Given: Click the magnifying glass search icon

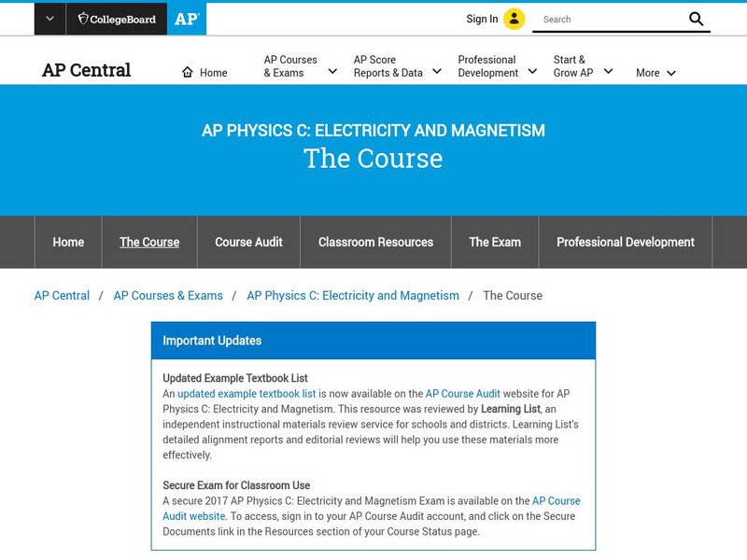Looking at the screenshot, I should [x=697, y=19].
